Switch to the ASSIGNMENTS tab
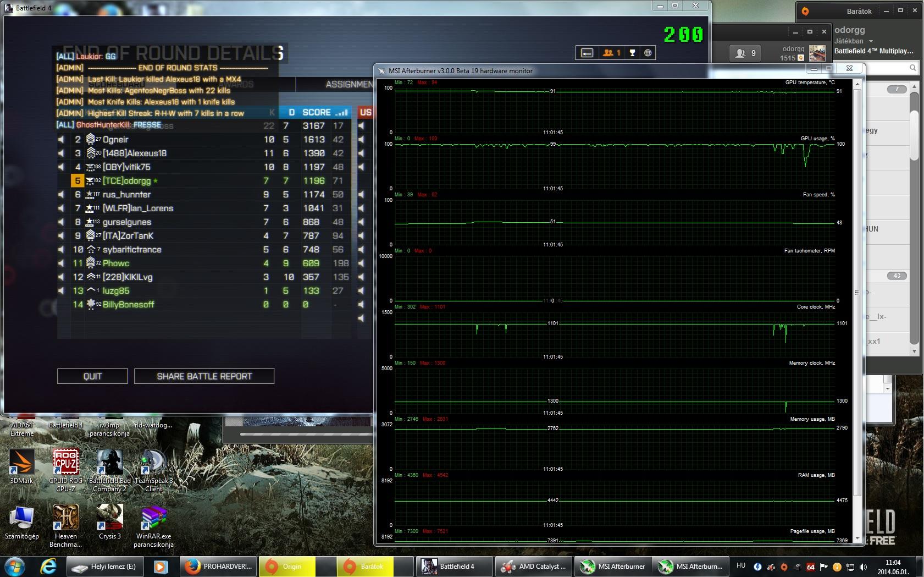924x577 pixels. (x=348, y=84)
